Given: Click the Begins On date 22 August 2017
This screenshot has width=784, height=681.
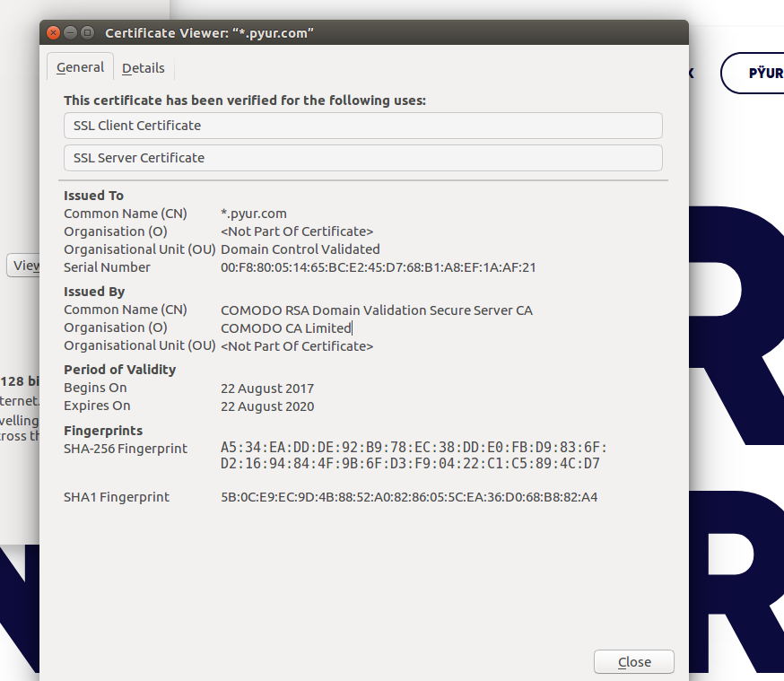Looking at the screenshot, I should click(x=267, y=389).
